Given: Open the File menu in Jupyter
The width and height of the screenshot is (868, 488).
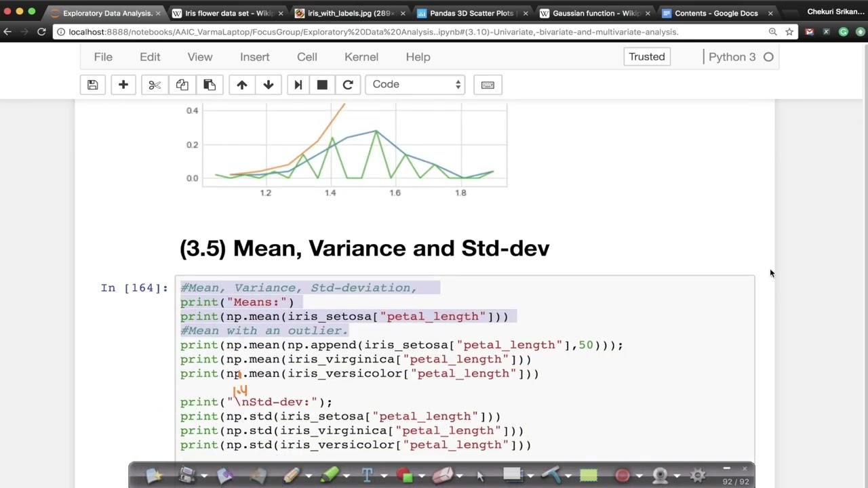Looking at the screenshot, I should point(103,57).
